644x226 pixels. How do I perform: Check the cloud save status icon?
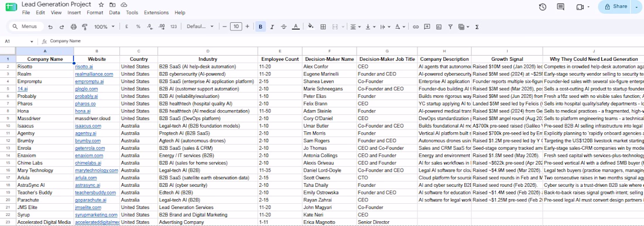pos(124,5)
